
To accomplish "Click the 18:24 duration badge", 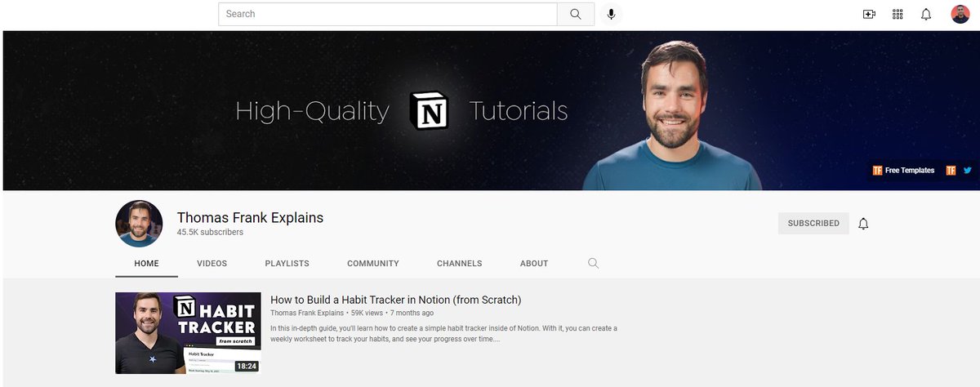I will (247, 366).
